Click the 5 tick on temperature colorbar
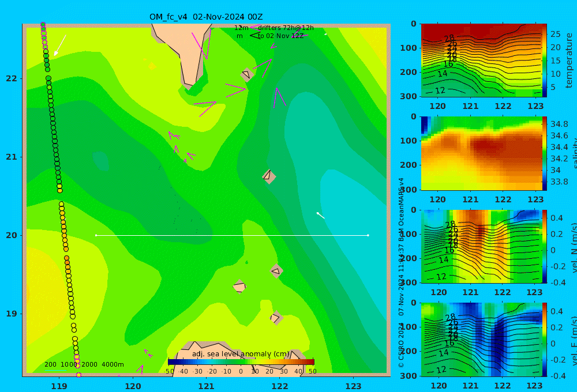The height and width of the screenshot is (392, 577). tap(553, 87)
